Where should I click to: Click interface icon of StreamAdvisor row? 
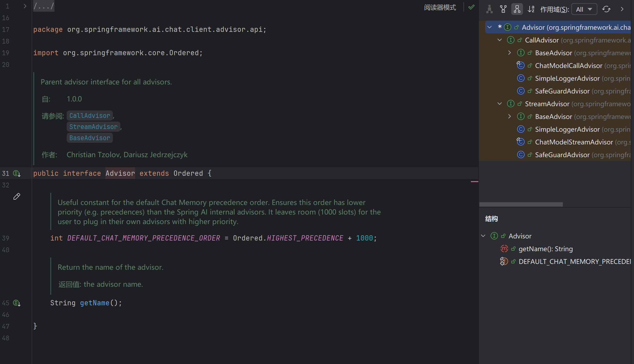510,104
